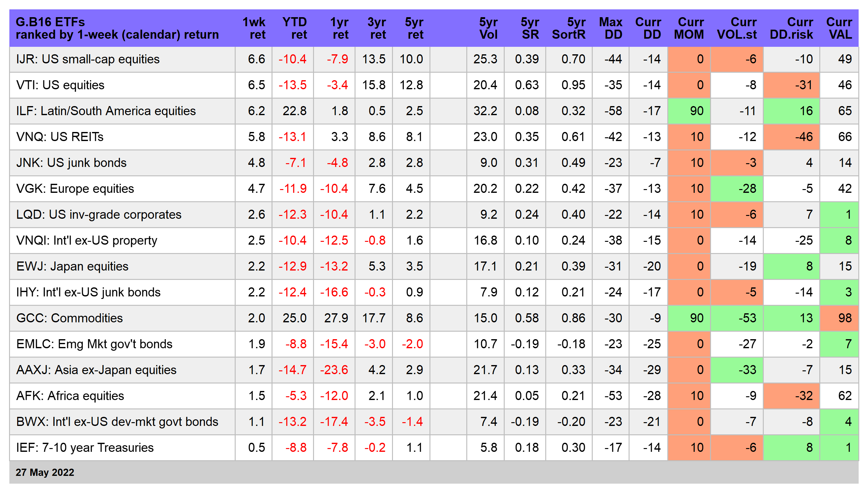This screenshot has width=868, height=493.
Task: Click GCC orange Curr VAL cell 98
Action: click(839, 318)
